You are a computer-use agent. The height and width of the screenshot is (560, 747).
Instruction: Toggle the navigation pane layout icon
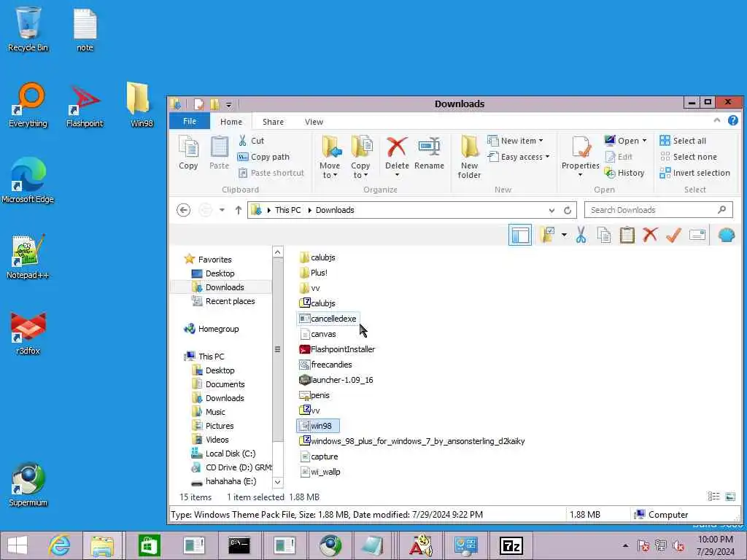[x=519, y=236]
